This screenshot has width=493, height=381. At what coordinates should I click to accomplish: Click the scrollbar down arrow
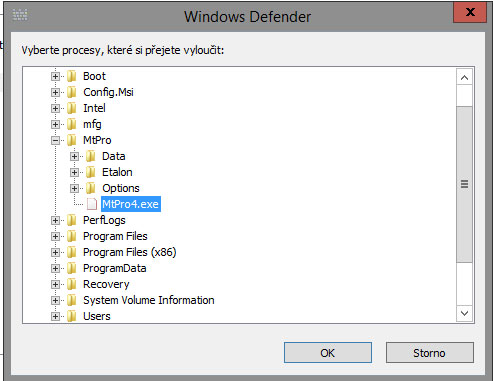point(464,313)
